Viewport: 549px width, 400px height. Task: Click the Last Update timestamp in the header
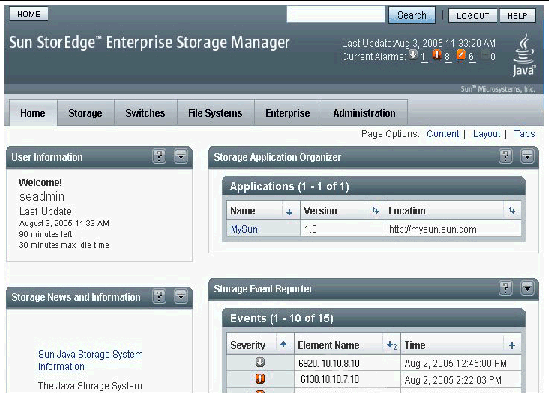coord(419,43)
